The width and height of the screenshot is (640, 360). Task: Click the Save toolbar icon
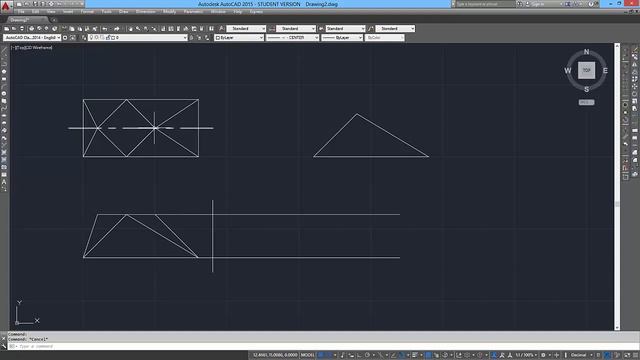click(x=22, y=29)
